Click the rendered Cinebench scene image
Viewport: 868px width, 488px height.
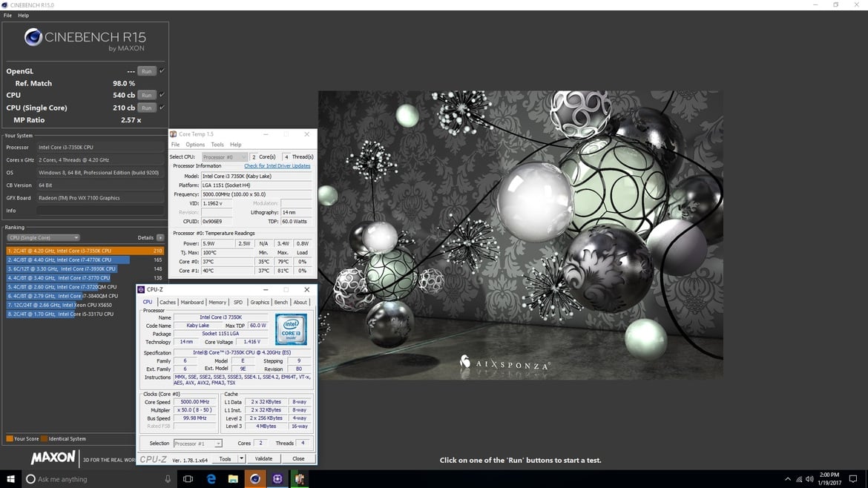(520, 235)
